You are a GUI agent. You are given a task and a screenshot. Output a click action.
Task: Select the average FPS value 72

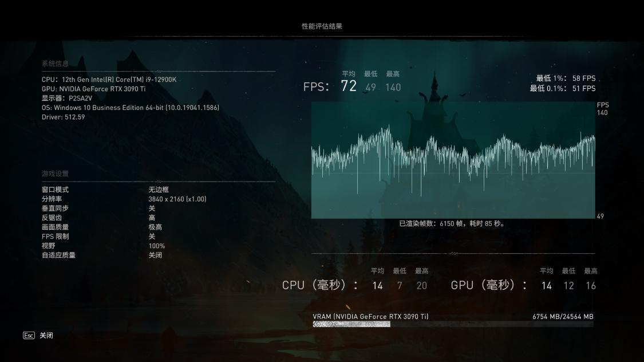click(x=350, y=85)
